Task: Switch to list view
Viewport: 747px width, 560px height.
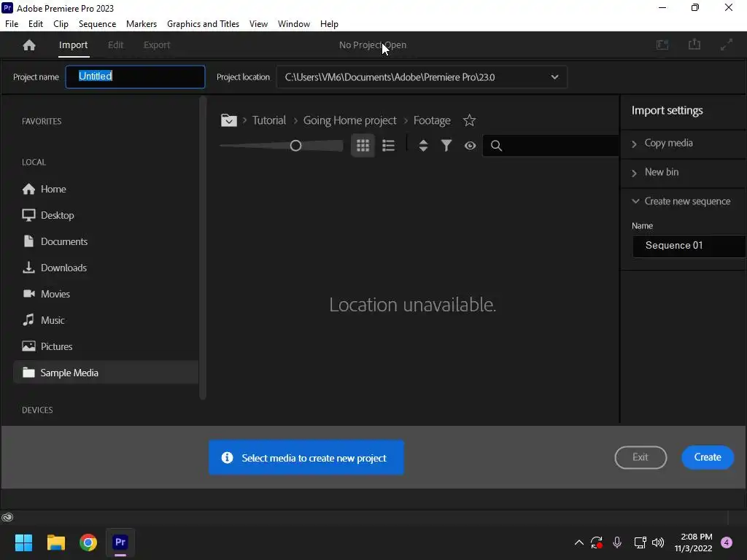Action: click(x=388, y=145)
